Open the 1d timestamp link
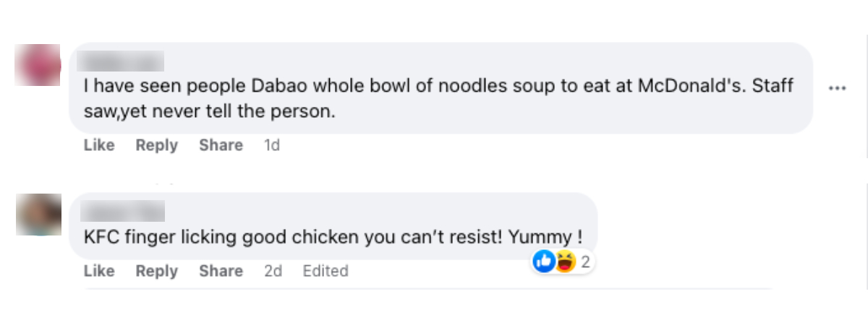The image size is (868, 320). pyautogui.click(x=272, y=145)
